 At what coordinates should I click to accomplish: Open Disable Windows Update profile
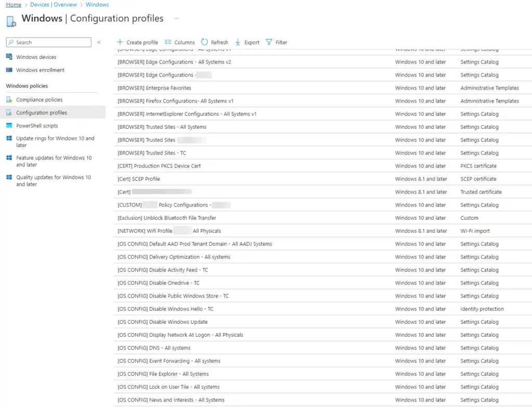(163, 322)
